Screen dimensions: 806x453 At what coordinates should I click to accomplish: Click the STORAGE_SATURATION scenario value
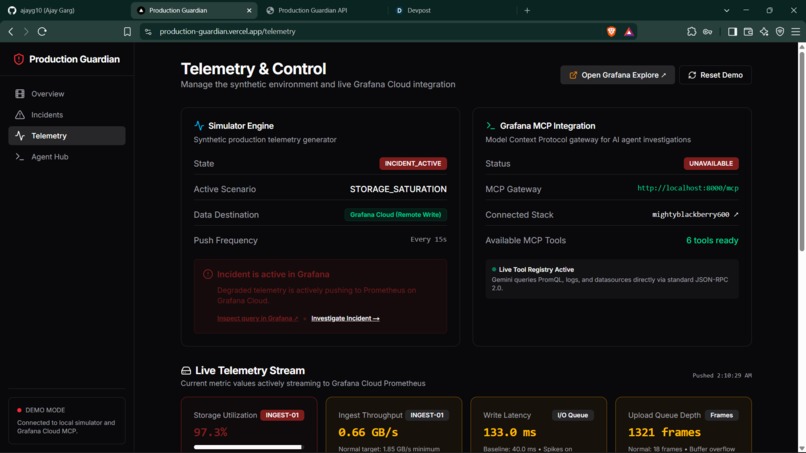[x=398, y=189]
